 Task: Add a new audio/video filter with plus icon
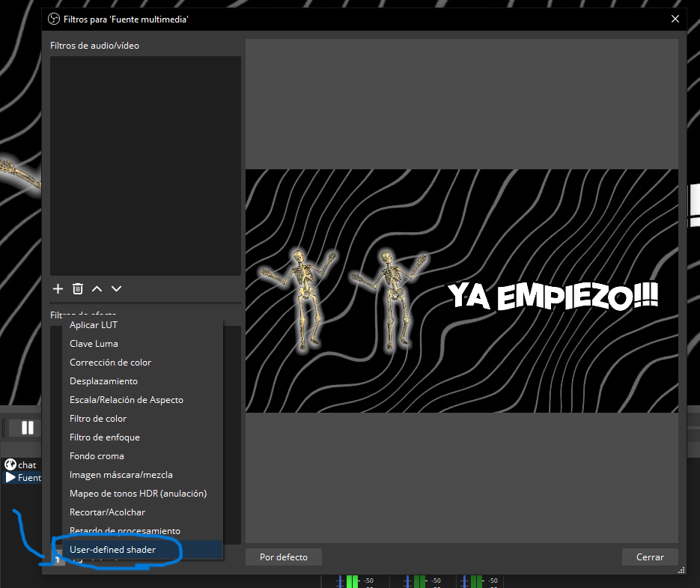pyautogui.click(x=58, y=288)
